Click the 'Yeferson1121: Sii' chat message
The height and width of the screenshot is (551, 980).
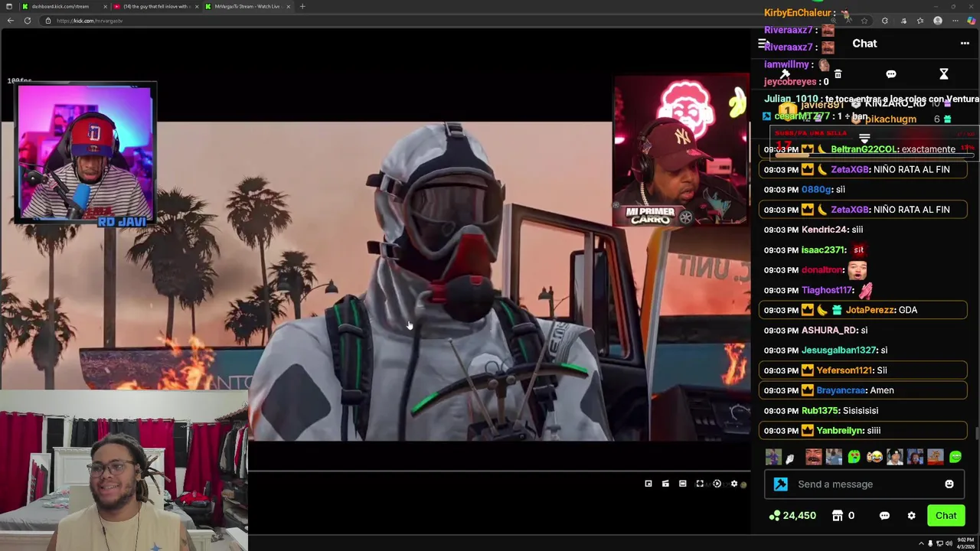pyautogui.click(x=863, y=370)
